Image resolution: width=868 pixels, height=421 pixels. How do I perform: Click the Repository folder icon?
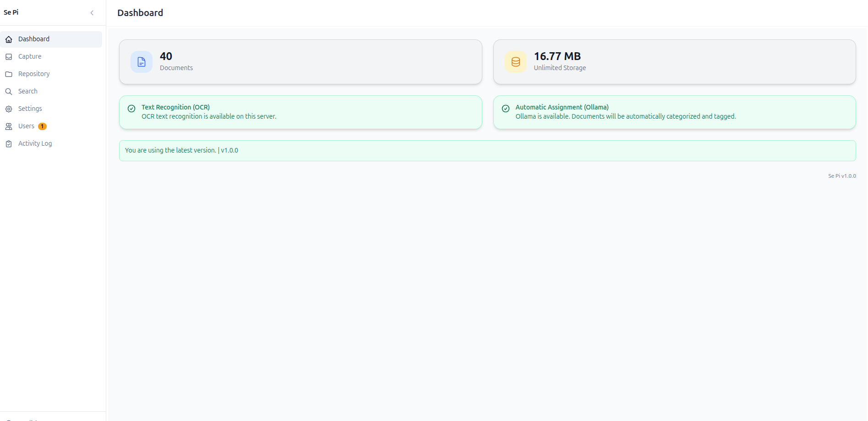(x=9, y=74)
